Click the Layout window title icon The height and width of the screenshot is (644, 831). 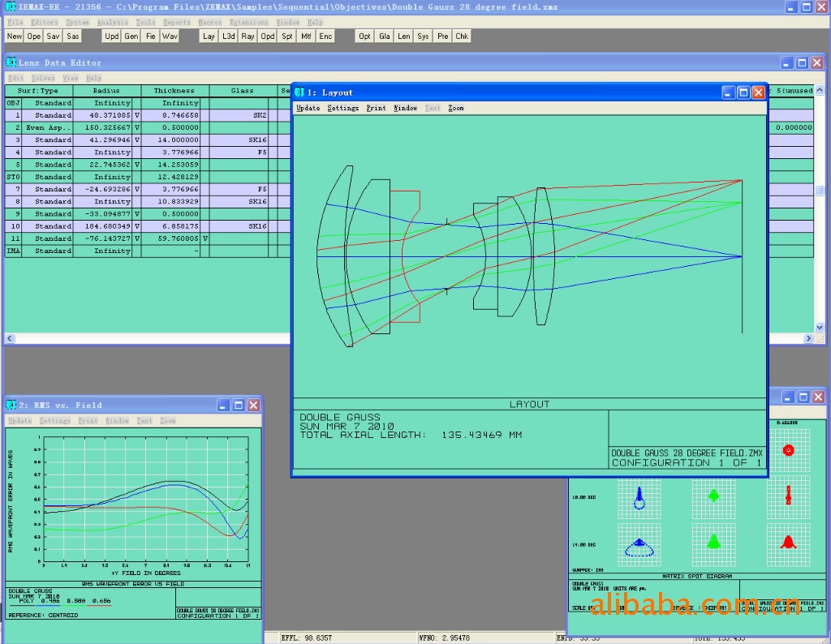point(299,92)
